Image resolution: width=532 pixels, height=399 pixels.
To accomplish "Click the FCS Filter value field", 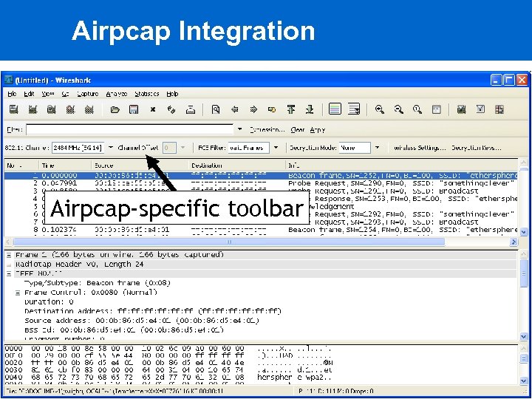I will [249, 148].
